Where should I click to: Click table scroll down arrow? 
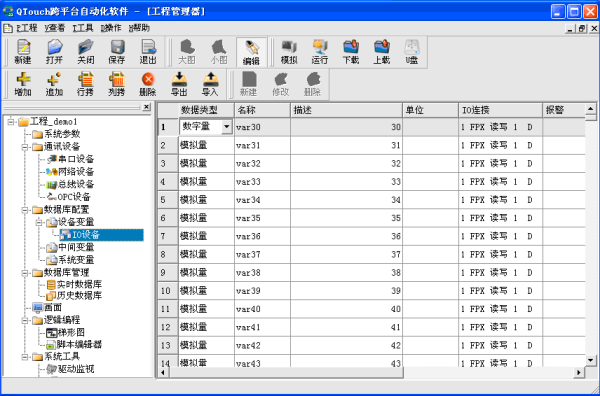coord(590,360)
